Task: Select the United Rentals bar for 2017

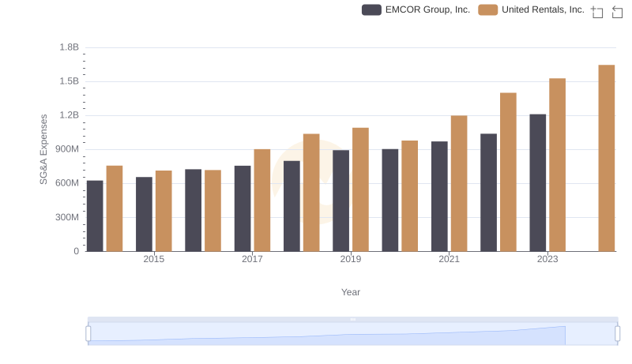Action: [x=262, y=201]
